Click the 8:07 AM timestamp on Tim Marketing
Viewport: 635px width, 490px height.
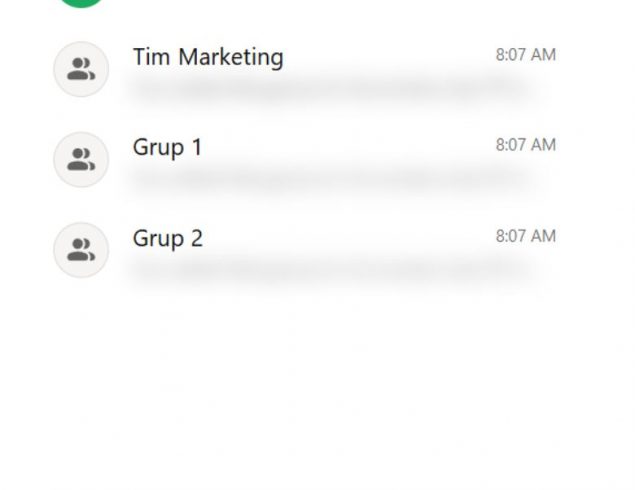coord(526,55)
